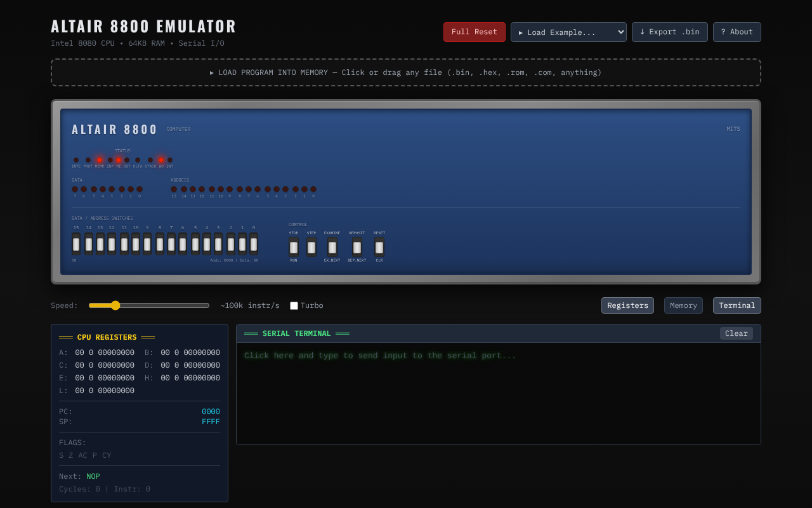Switch to the Memory panel
The width and height of the screenshot is (812, 508).
[x=683, y=305]
